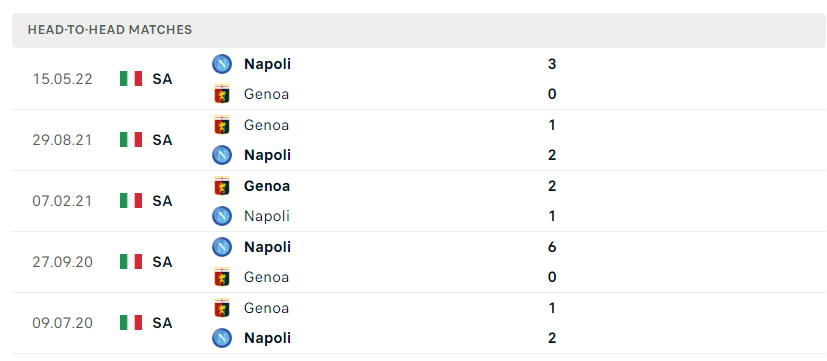Click Napoli crest in 09.07.20 match
The height and width of the screenshot is (361, 827).
tap(222, 338)
